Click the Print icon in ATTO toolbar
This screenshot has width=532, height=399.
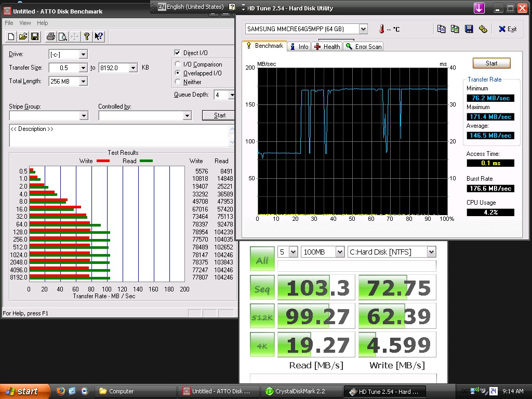tap(50, 36)
